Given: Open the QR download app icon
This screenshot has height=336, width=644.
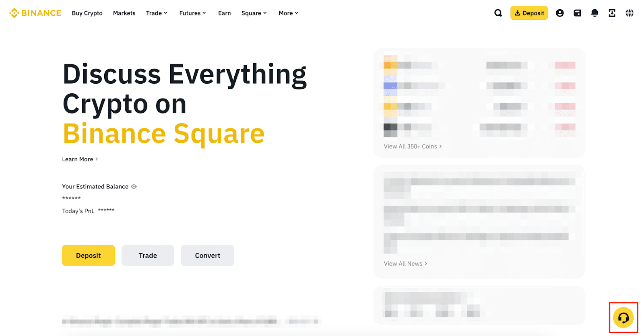Looking at the screenshot, I should point(612,13).
